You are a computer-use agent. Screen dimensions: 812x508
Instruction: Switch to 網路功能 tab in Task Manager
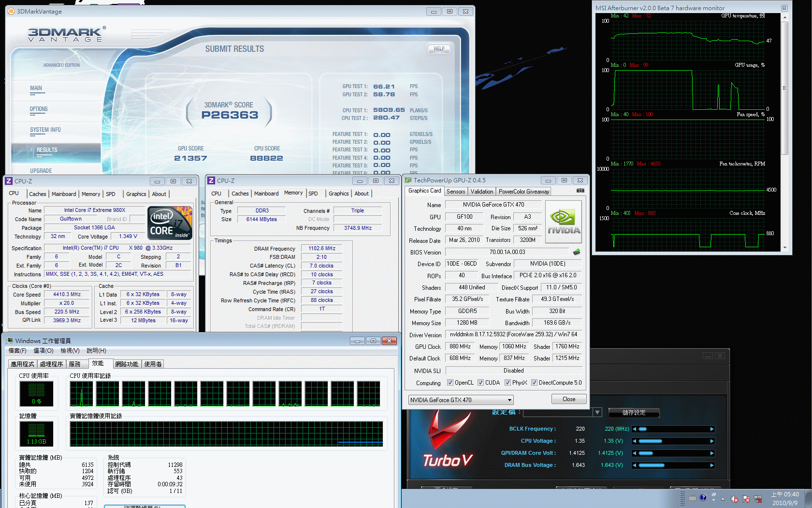coord(127,364)
